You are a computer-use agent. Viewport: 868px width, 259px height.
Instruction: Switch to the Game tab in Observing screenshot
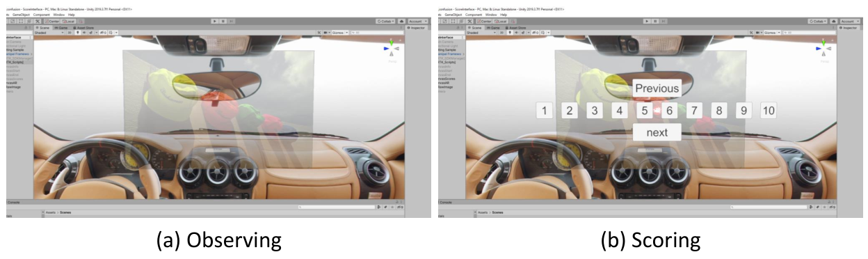point(61,28)
